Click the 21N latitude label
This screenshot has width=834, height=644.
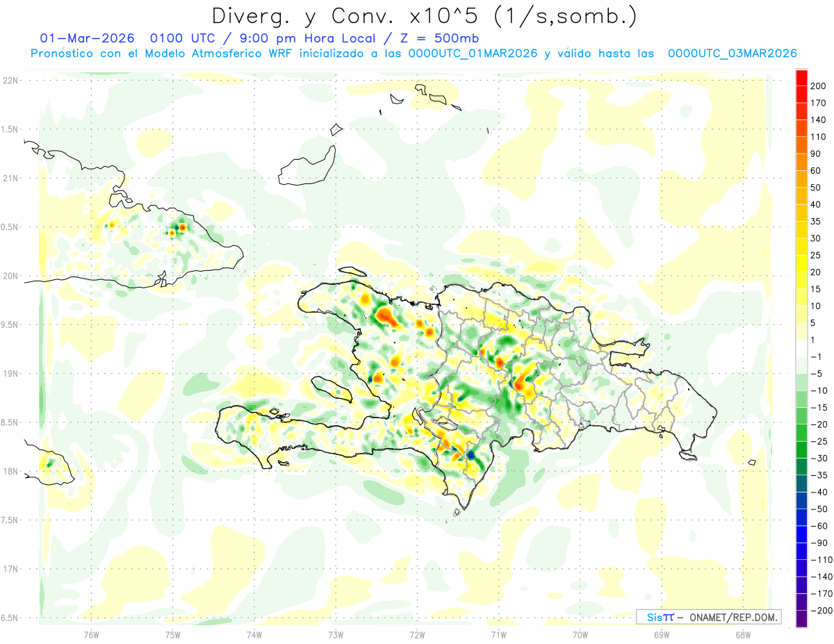click(10, 178)
